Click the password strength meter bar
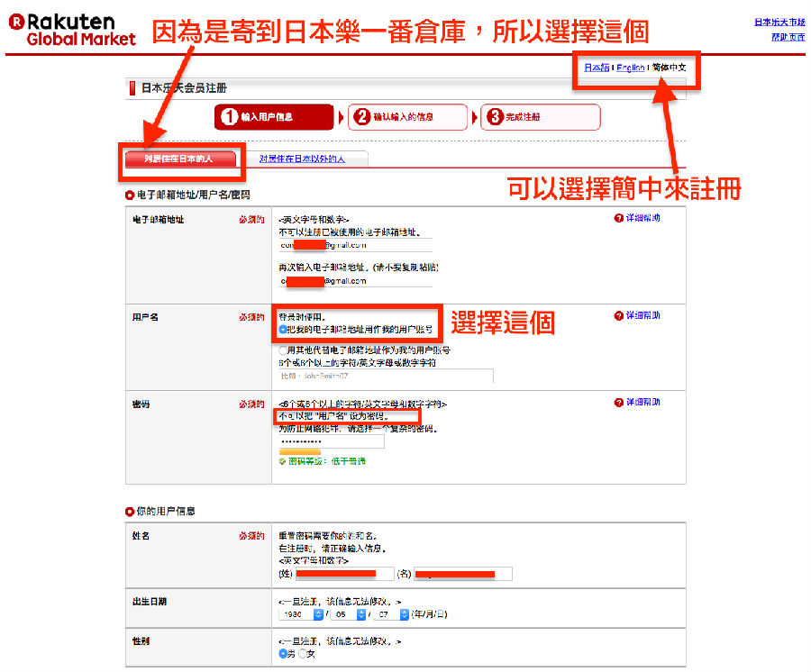 [300, 452]
